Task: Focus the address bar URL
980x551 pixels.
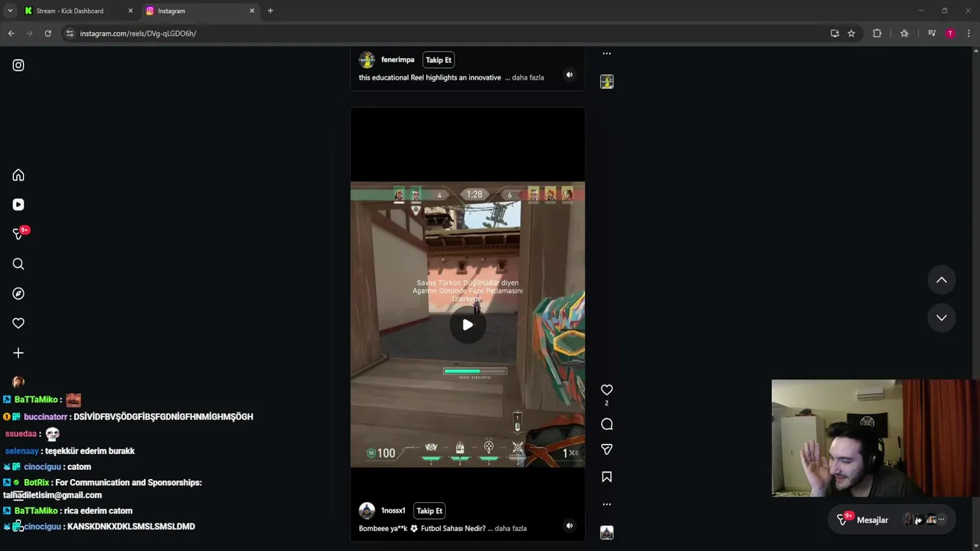Action: (x=138, y=34)
